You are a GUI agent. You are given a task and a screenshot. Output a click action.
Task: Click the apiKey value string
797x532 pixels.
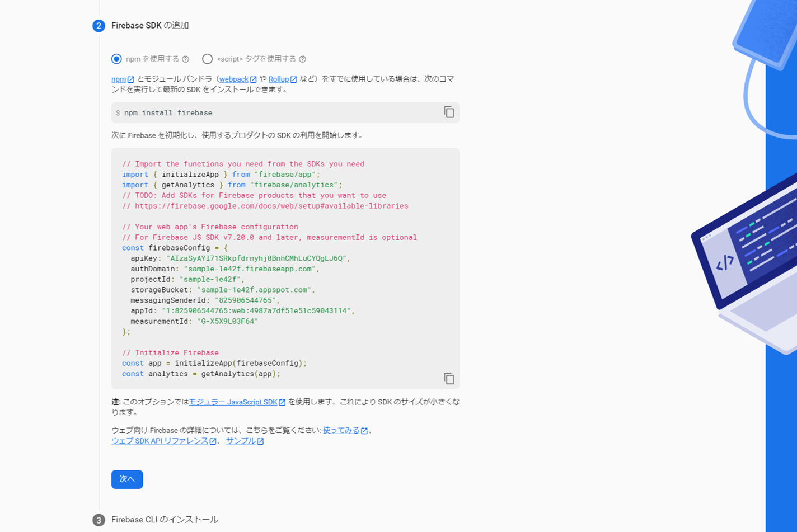point(257,258)
